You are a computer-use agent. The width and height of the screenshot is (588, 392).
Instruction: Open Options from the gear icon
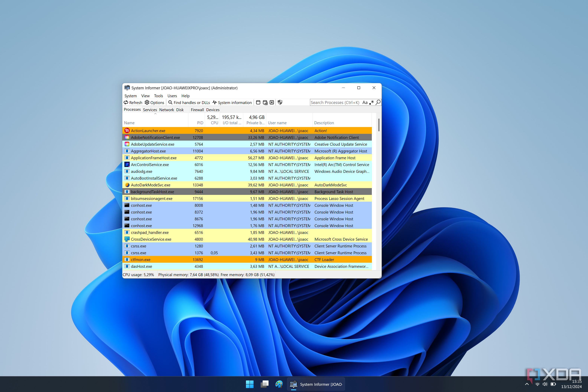click(154, 103)
